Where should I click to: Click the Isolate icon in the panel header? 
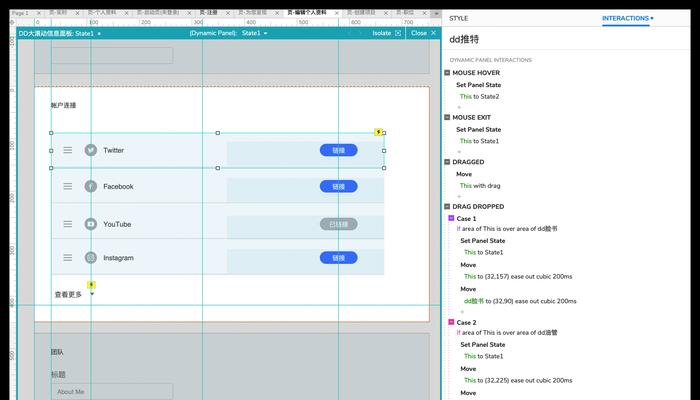(398, 33)
